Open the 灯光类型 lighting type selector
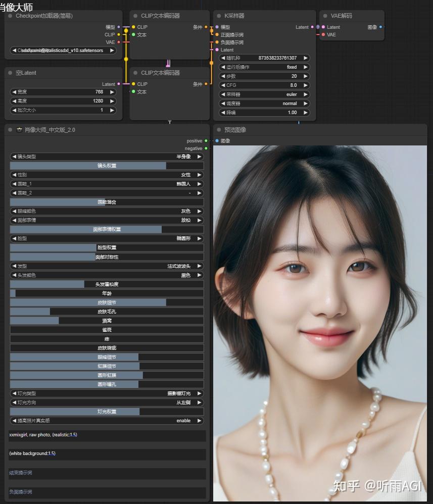The height and width of the screenshot is (504, 433). pyautogui.click(x=107, y=393)
